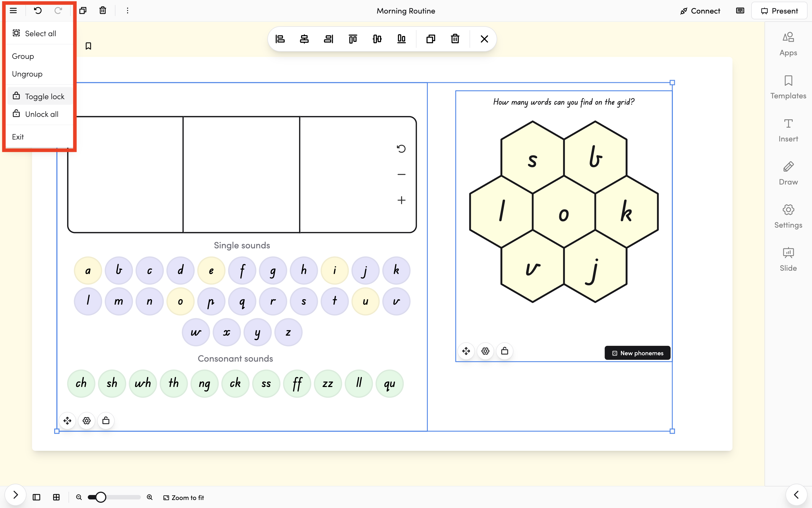Viewport: 812px width, 508px height.
Task: Click the New phonemes button
Action: click(637, 353)
